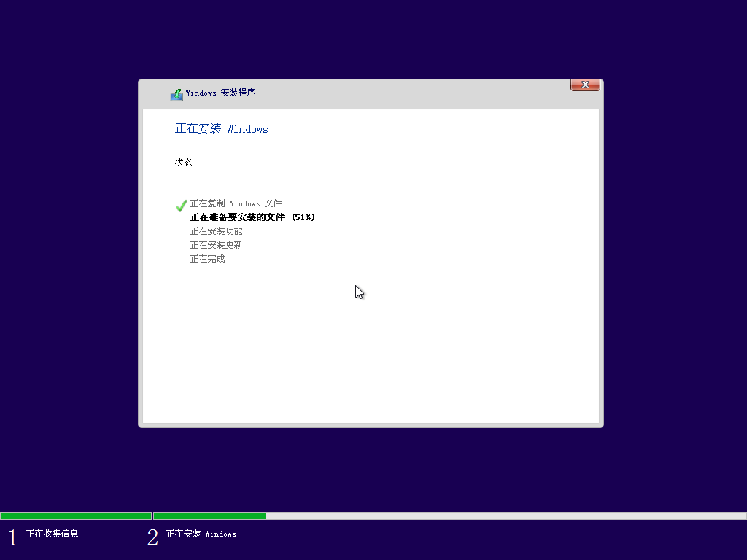Select the 正在安装功能 status entry
Image resolution: width=747 pixels, height=560 pixels.
[x=217, y=230]
